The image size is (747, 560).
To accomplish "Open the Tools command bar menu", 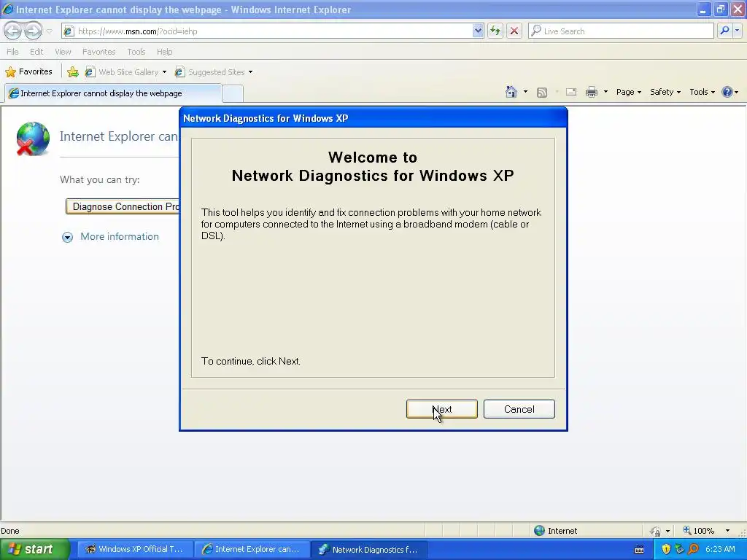I will tap(703, 92).
